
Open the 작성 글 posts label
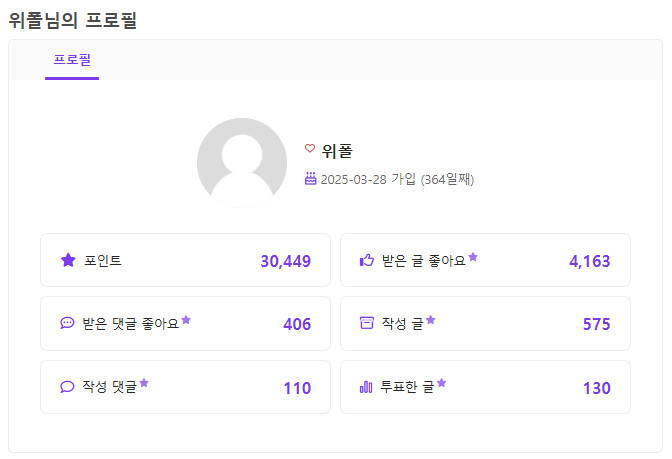point(402,323)
